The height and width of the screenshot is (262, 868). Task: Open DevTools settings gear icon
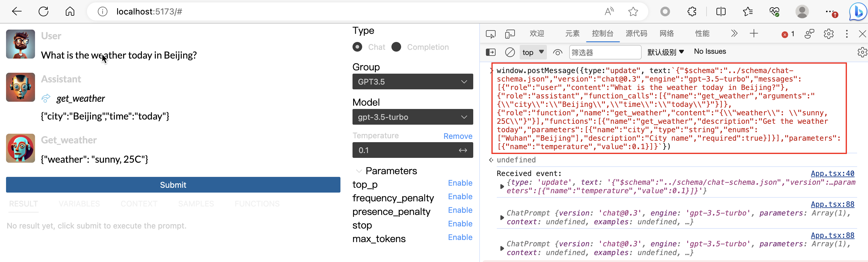pyautogui.click(x=828, y=34)
